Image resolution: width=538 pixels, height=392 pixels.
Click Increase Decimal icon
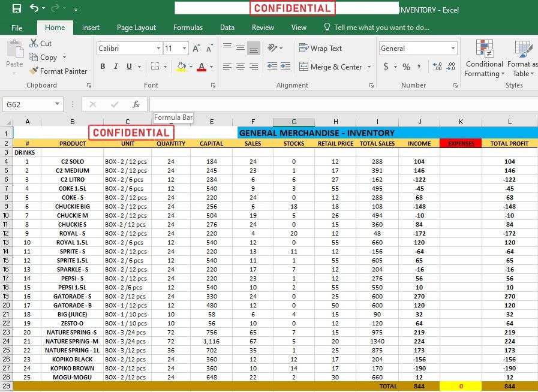pyautogui.click(x=437, y=67)
